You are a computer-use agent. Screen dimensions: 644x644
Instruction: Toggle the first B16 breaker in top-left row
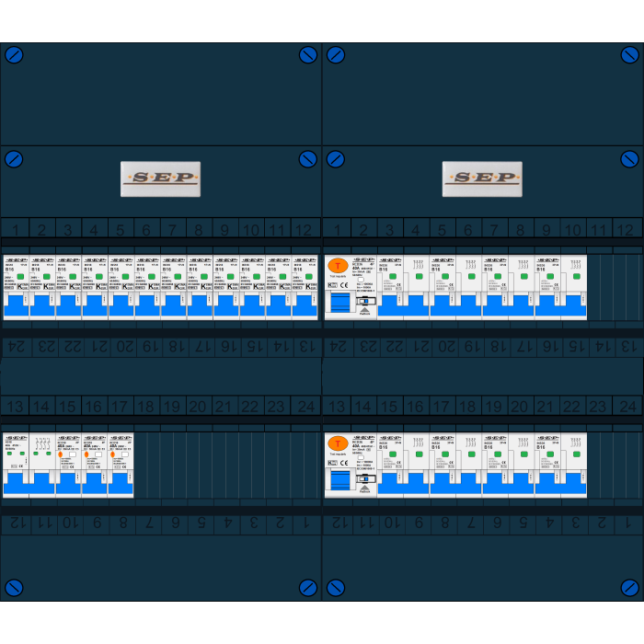pos(16,305)
